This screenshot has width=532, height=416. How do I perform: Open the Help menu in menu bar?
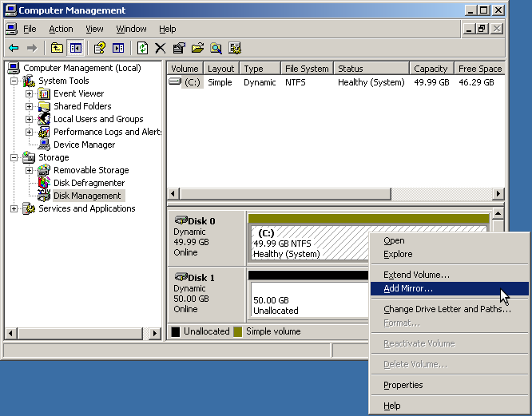(168, 30)
